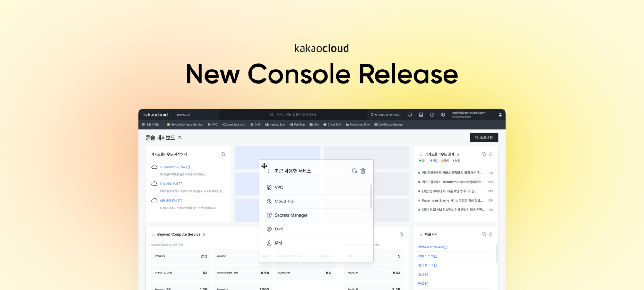Click the 최근 사용한 서비스 list scrollbar

(371, 197)
